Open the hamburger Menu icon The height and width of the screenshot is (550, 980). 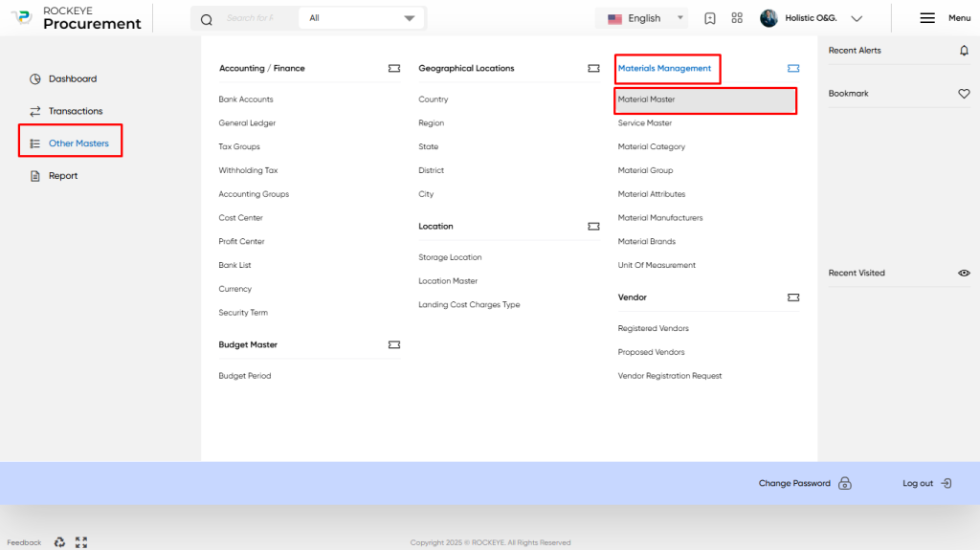(x=926, y=18)
